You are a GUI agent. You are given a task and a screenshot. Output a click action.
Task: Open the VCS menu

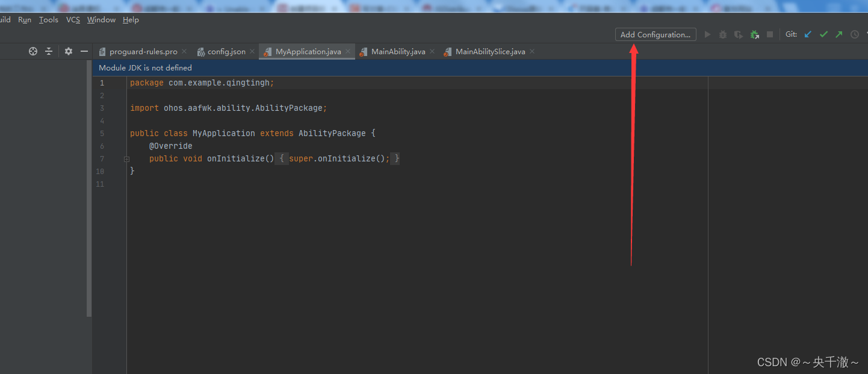(x=73, y=20)
